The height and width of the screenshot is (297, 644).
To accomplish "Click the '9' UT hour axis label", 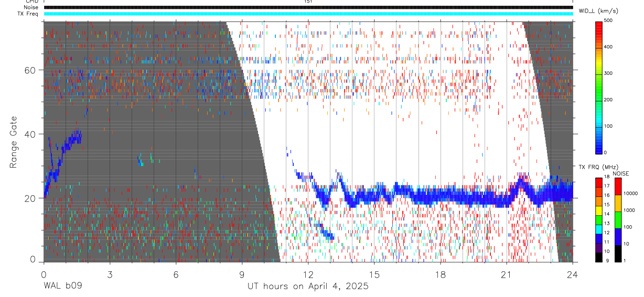I will coord(242,274).
